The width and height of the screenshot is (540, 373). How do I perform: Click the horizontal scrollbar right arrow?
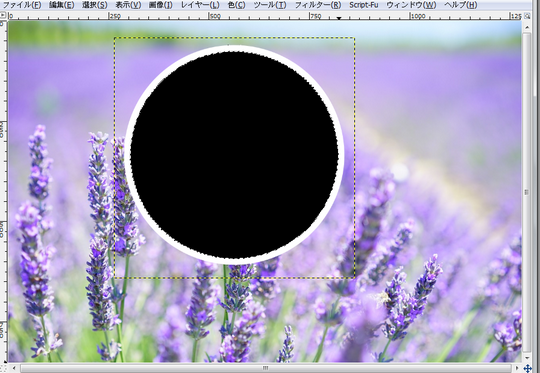point(517,369)
